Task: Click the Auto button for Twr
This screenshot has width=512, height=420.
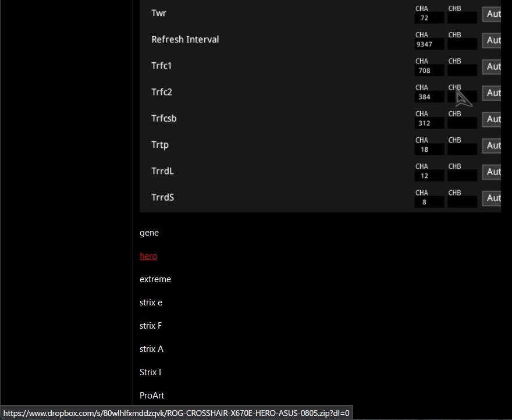Action: click(x=492, y=14)
